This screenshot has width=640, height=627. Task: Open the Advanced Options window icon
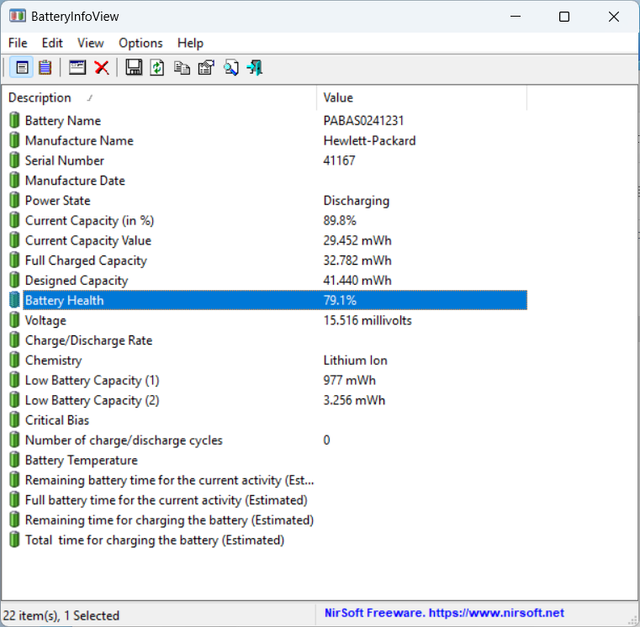77,67
